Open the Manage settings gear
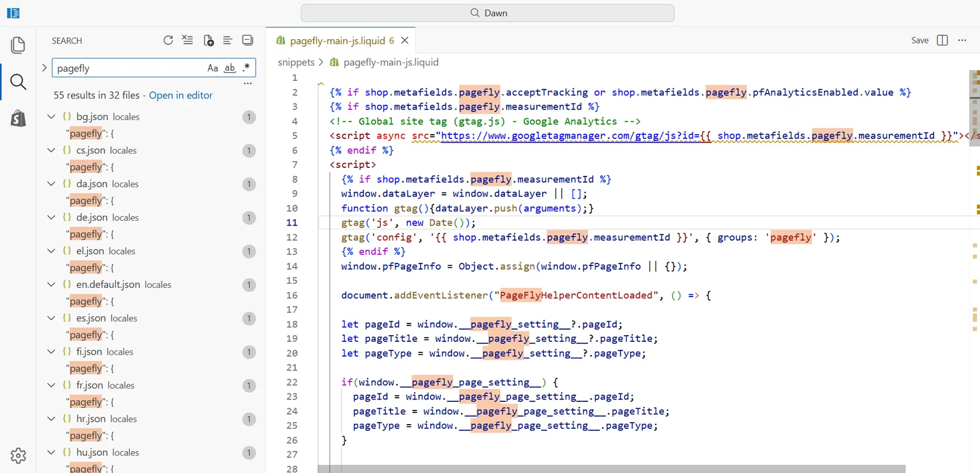The height and width of the screenshot is (473, 980). 18,455
